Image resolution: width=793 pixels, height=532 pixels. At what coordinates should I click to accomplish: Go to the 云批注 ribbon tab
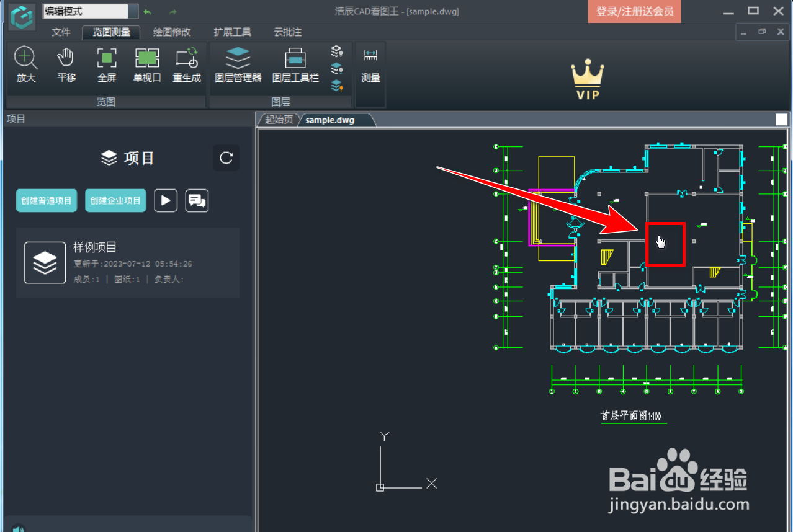point(288,32)
